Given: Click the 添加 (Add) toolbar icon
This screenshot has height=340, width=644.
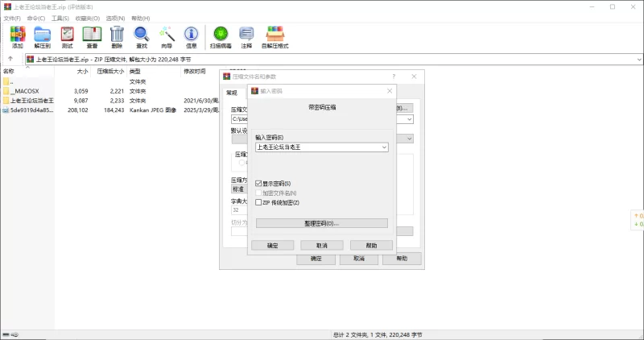Looking at the screenshot, I should pos(17,35).
